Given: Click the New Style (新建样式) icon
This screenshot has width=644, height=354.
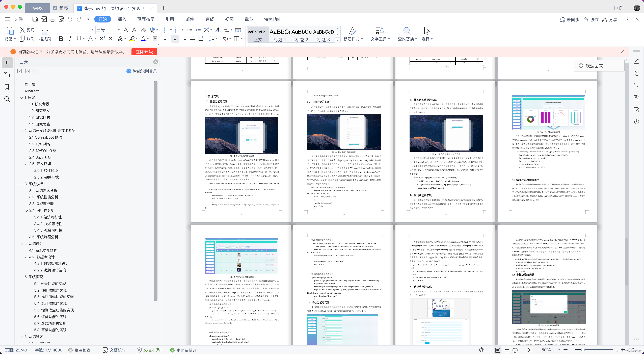Looking at the screenshot, I should pos(353,31).
